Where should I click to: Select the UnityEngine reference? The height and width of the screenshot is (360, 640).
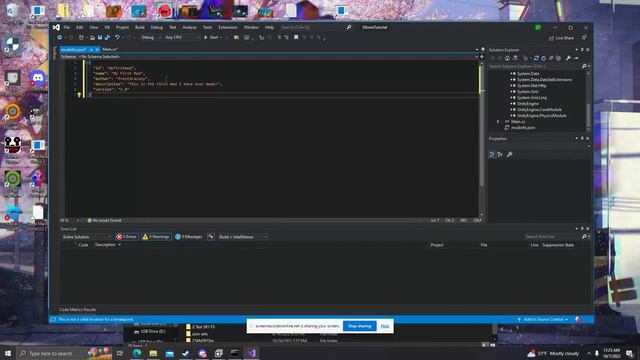click(527, 104)
